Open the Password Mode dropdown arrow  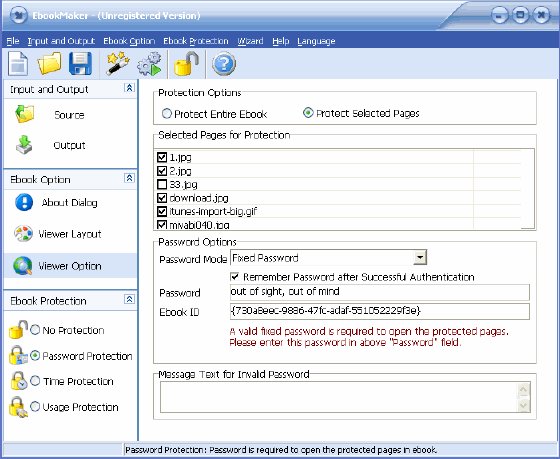click(420, 258)
